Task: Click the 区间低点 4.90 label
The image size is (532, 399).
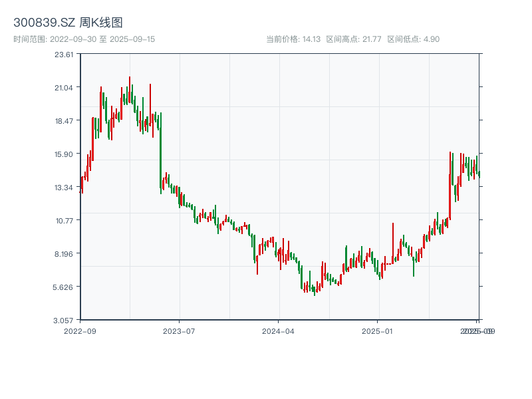Action: click(x=413, y=39)
